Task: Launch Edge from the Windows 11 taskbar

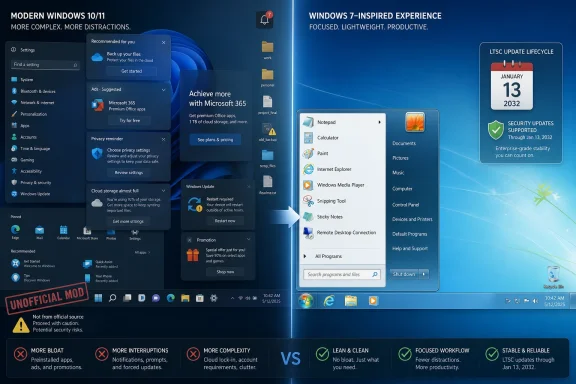Action: pos(170,298)
